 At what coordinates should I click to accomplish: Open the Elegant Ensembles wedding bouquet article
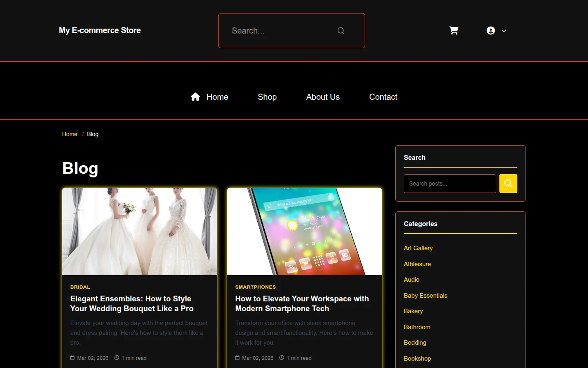132,304
